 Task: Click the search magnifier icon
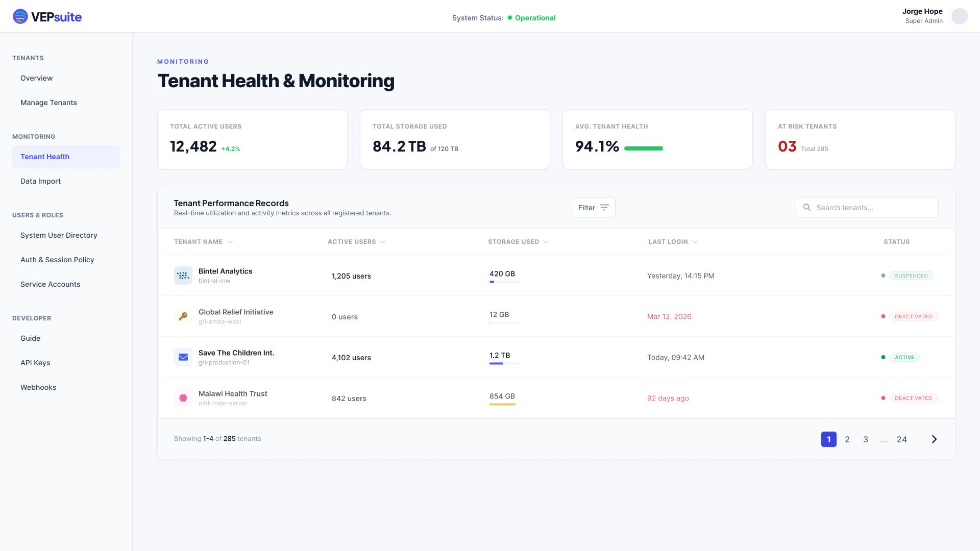pyautogui.click(x=807, y=208)
